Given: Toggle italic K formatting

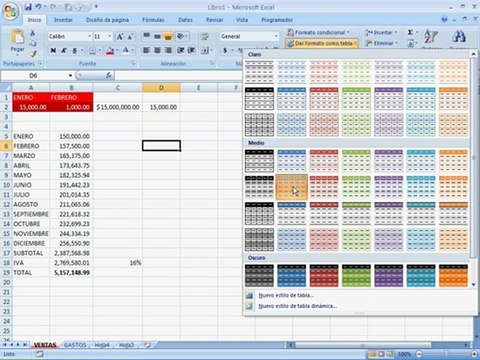Looking at the screenshot, I should 64,51.
